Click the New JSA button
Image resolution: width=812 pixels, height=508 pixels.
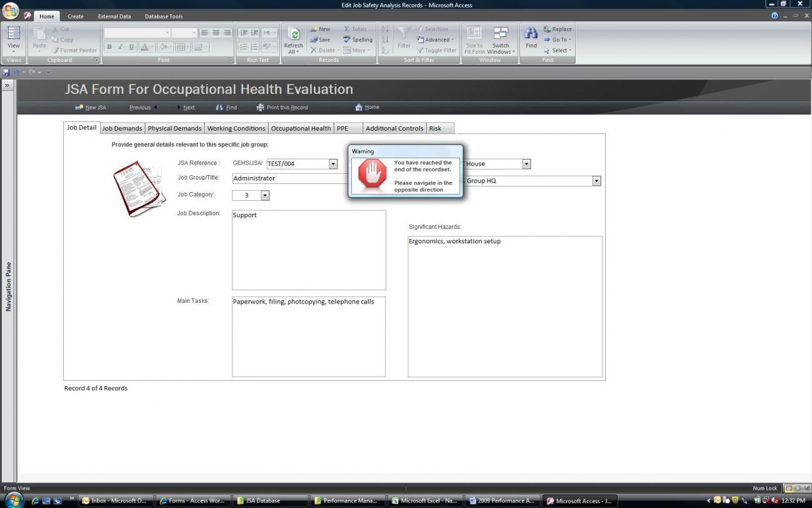point(91,108)
